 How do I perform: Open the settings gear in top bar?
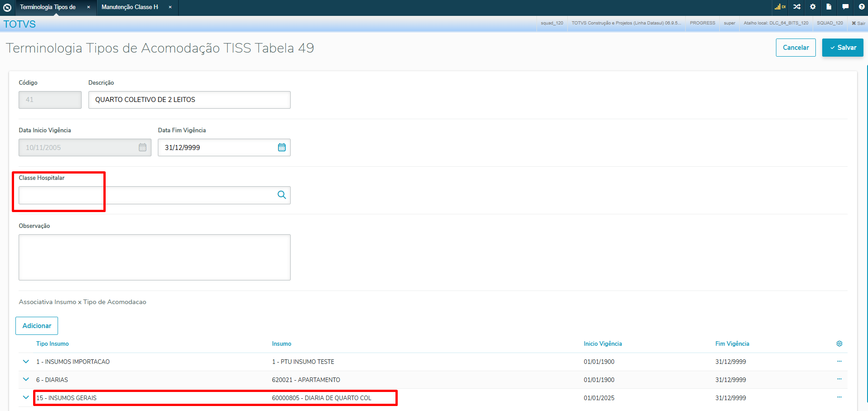pyautogui.click(x=813, y=7)
